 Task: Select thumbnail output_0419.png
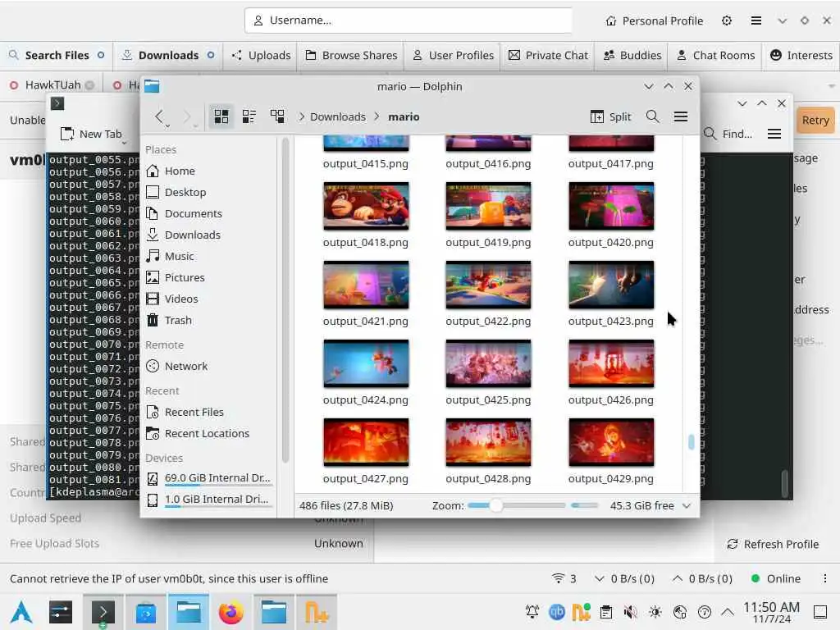[x=488, y=206]
